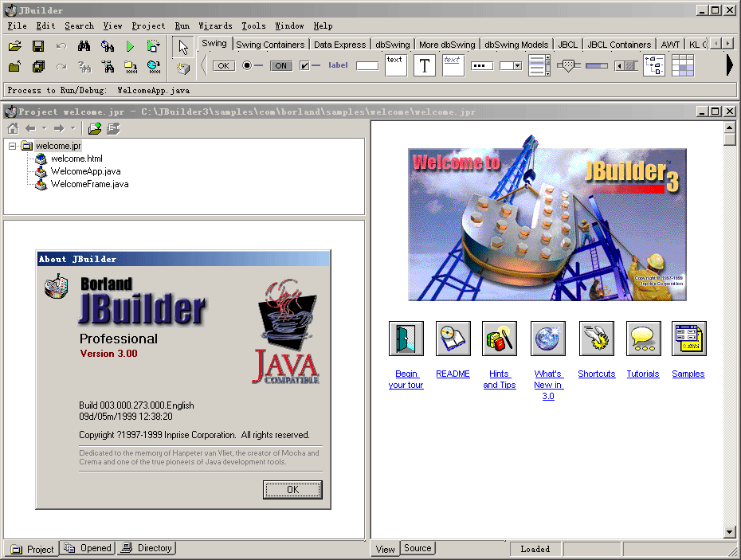
Task: Select WelcomeFrame.java in project tree
Action: pos(89,184)
